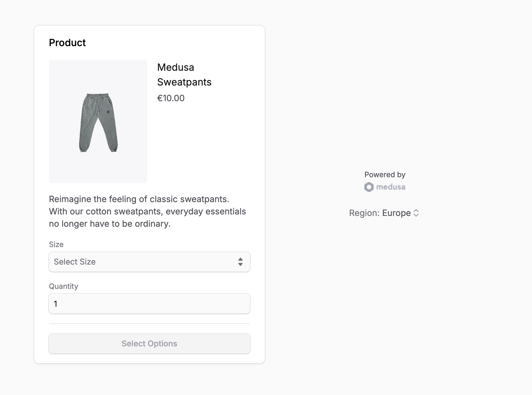Click the Medusa Sweatpants product title
Screen dimensions: 532x395
point(184,74)
